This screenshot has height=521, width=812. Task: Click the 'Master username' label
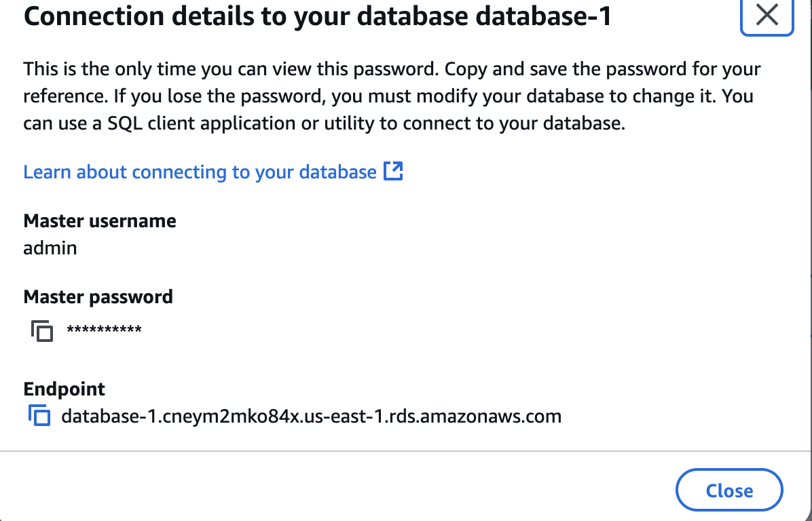(x=100, y=221)
